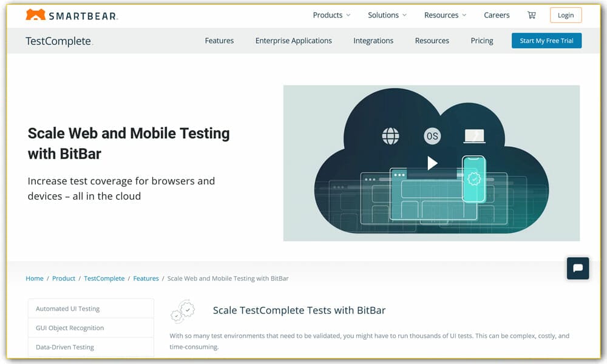Click the SmartBear logo

71,15
